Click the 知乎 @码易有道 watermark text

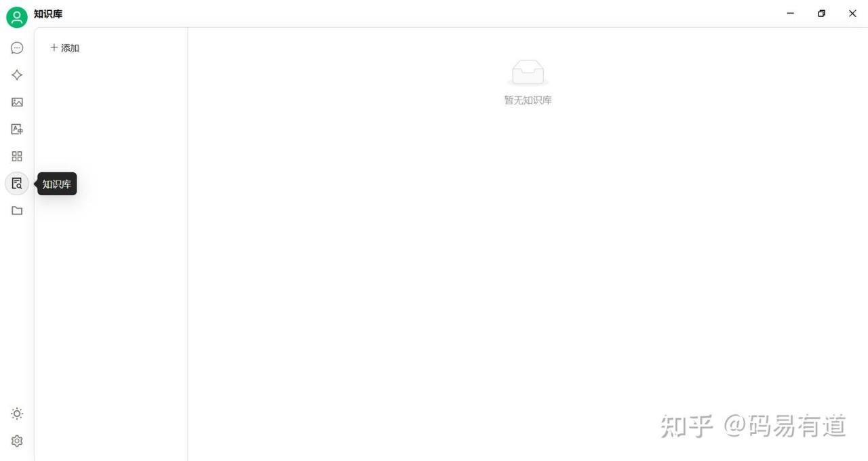[753, 426]
